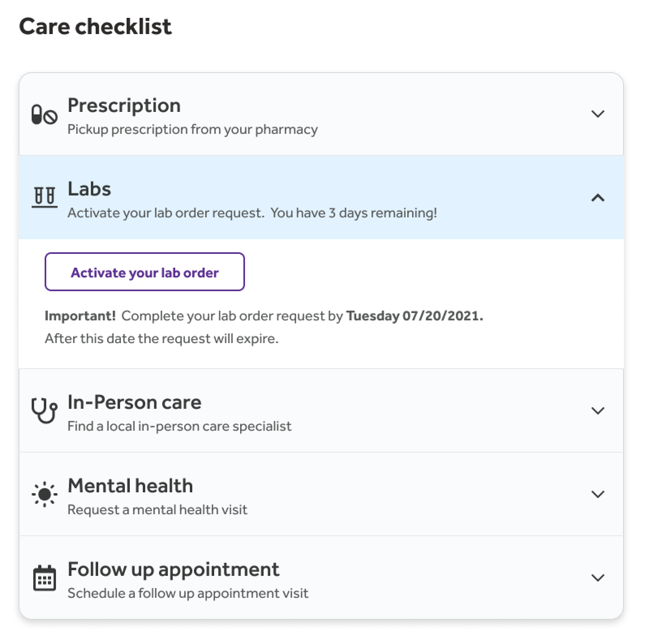
Task: Click Activate your lab order
Action: coord(144,272)
